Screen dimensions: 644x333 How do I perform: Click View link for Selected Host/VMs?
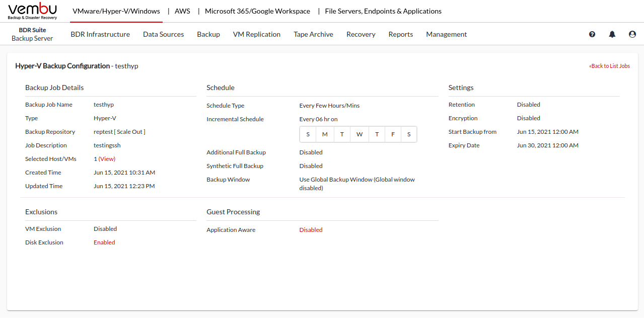coord(107,159)
